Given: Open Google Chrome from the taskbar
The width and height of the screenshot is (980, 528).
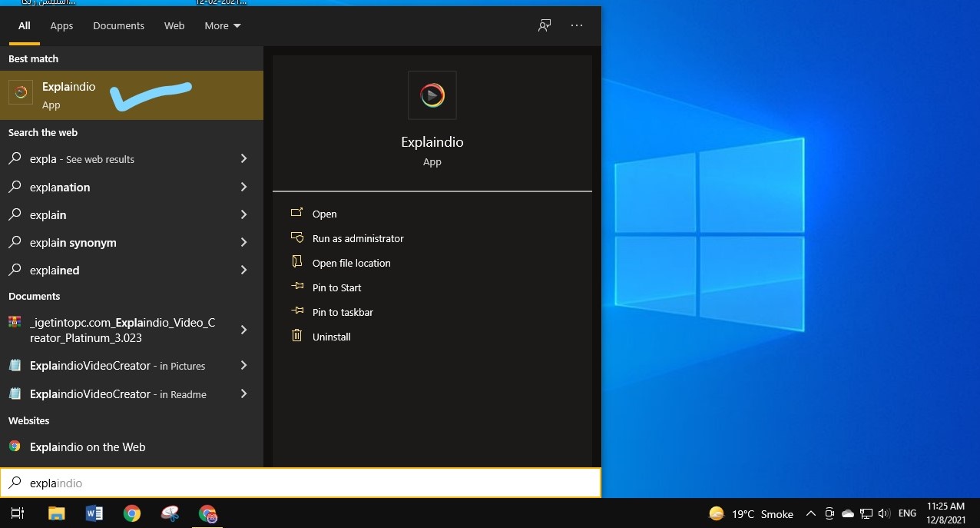Looking at the screenshot, I should tap(132, 513).
